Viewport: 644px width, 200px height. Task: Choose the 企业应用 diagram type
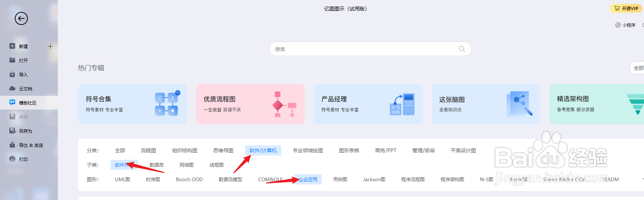click(308, 179)
